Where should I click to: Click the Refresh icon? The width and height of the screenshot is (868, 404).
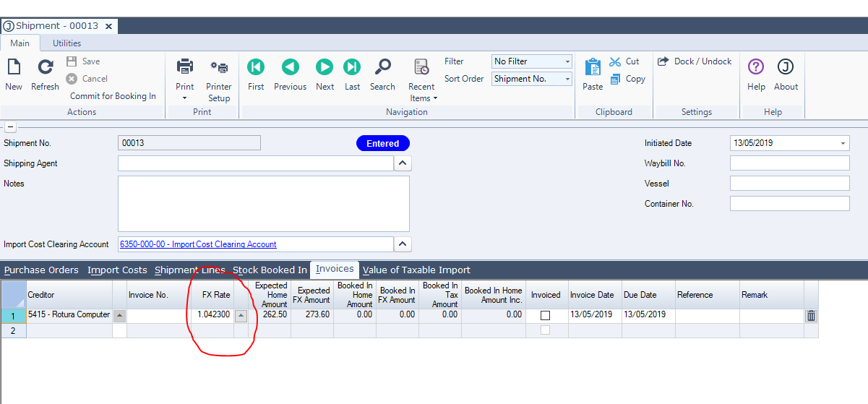click(45, 68)
